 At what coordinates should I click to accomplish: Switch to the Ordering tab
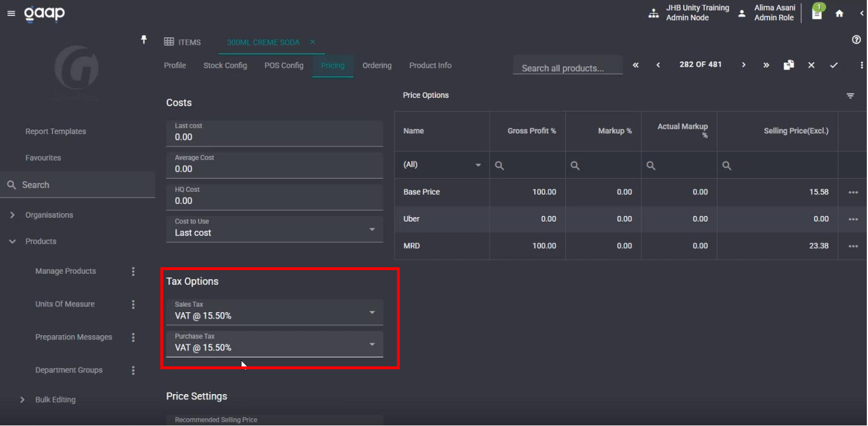(377, 65)
